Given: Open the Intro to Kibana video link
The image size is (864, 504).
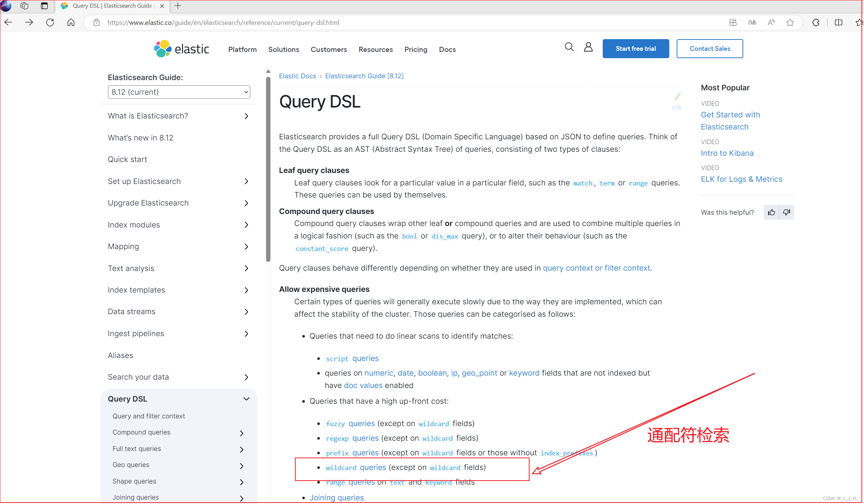Looking at the screenshot, I should [x=727, y=153].
